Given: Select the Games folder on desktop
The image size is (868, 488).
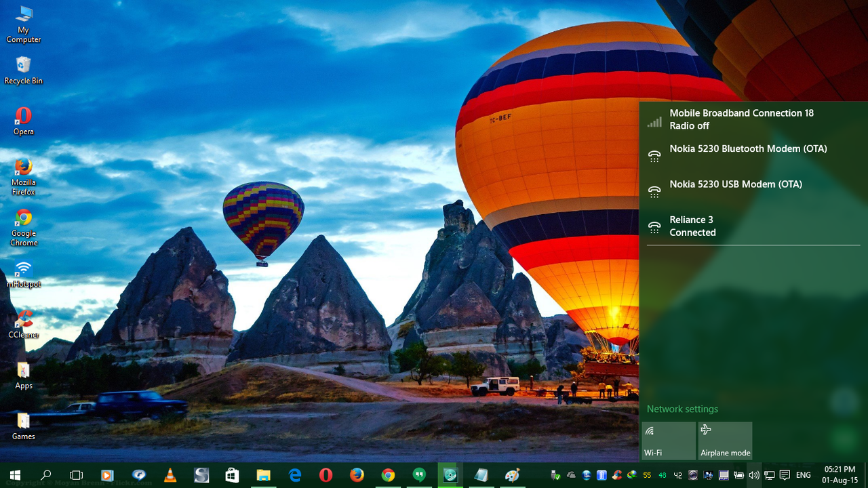Looking at the screenshot, I should click(x=24, y=426).
